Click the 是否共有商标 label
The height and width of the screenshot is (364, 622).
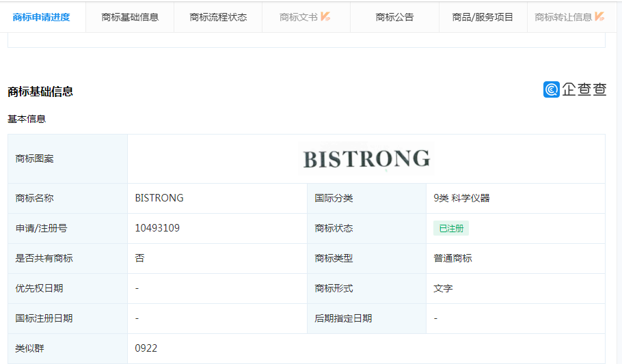[x=44, y=258]
